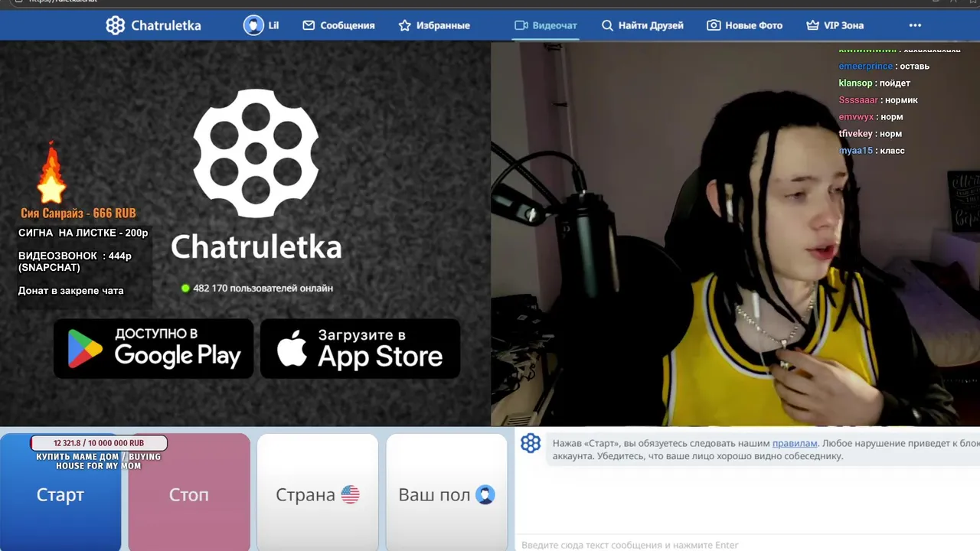Click the webcam video feed
The height and width of the screenshot is (551, 980).
[x=735, y=233]
